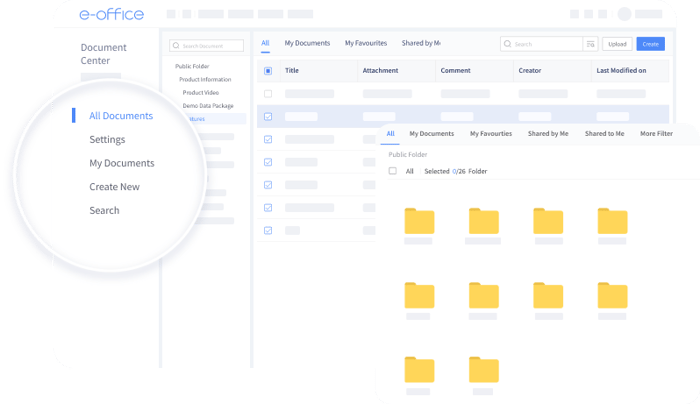Screen dimensions: 700x404
Task: Open the second folder in the middle row
Action: [x=483, y=295]
